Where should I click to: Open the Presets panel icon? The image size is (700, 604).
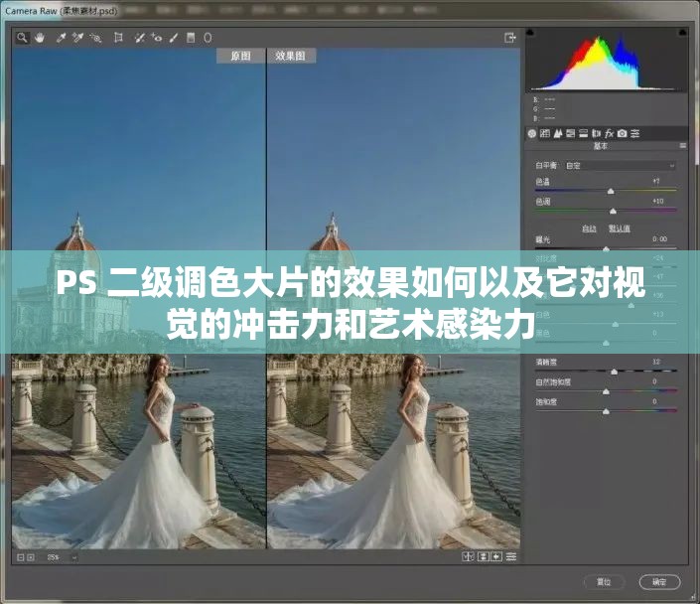click(x=635, y=133)
